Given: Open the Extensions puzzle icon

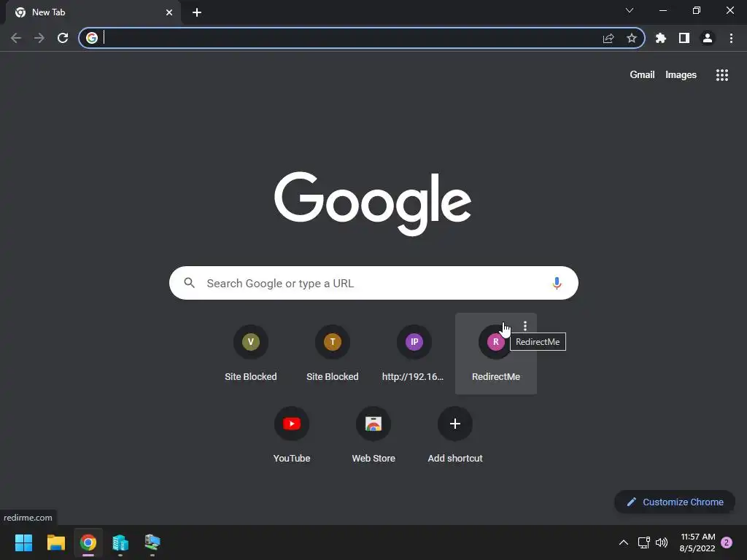Looking at the screenshot, I should [x=661, y=38].
